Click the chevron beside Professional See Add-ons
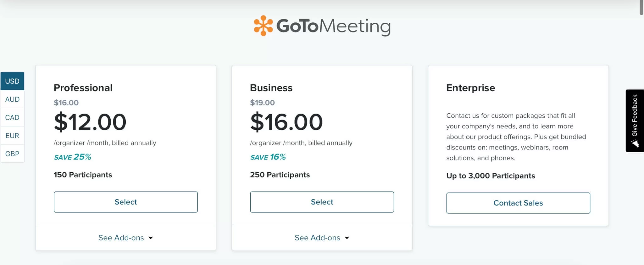Screen dimensions: 644x265 [x=151, y=238]
